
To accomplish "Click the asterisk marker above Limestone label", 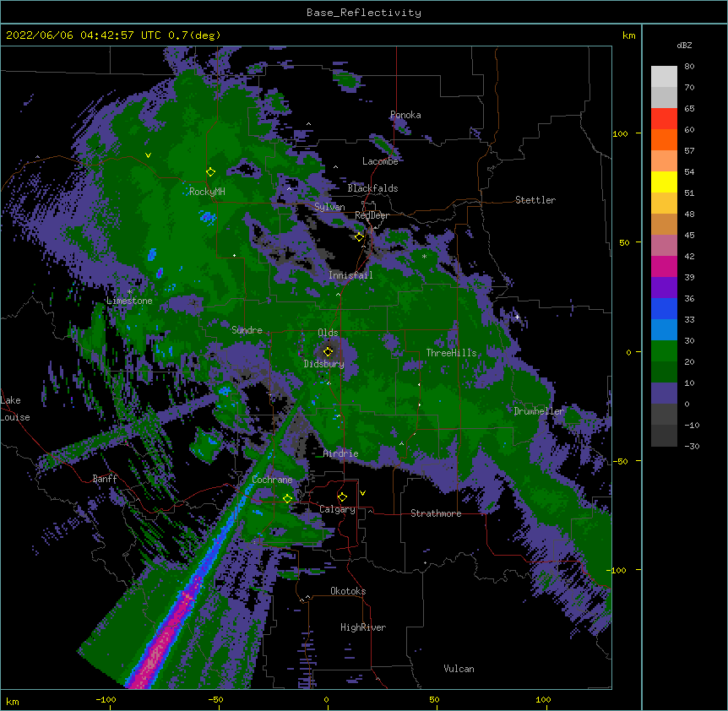I will click(129, 292).
